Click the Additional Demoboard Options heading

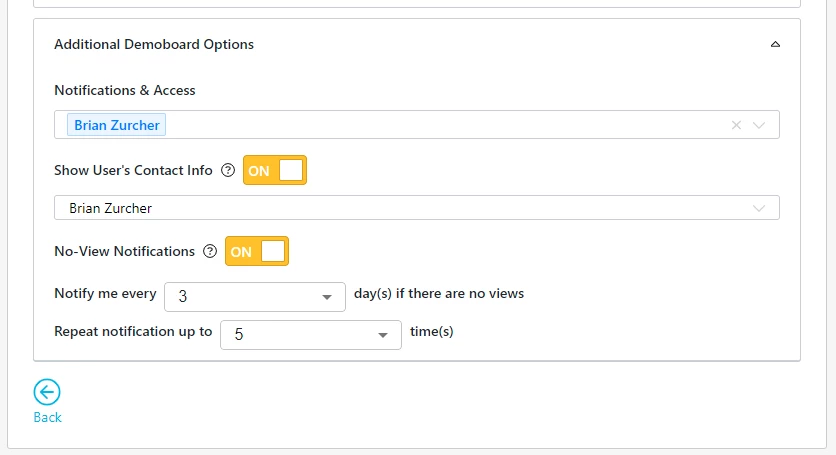tap(154, 45)
